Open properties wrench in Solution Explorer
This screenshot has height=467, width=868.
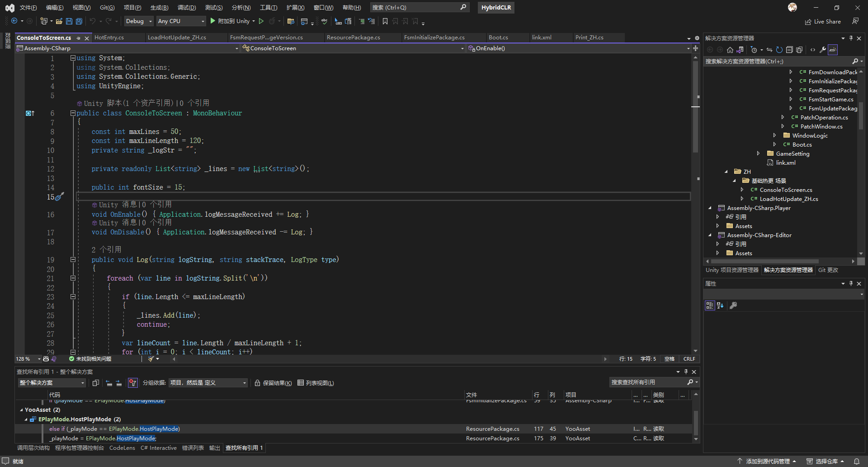823,50
